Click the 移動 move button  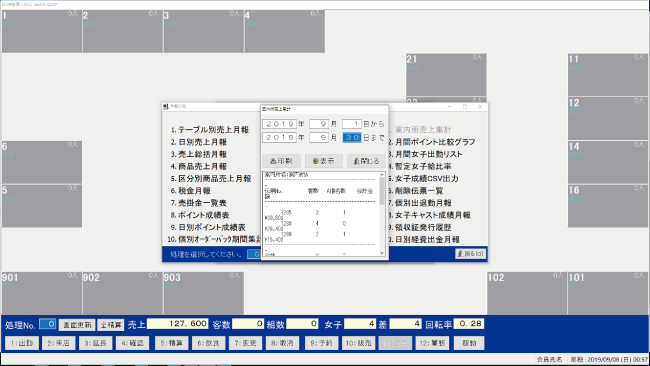tap(469, 343)
